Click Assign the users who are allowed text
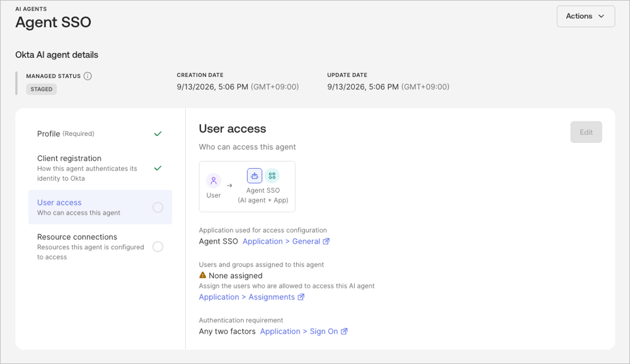 [287, 286]
